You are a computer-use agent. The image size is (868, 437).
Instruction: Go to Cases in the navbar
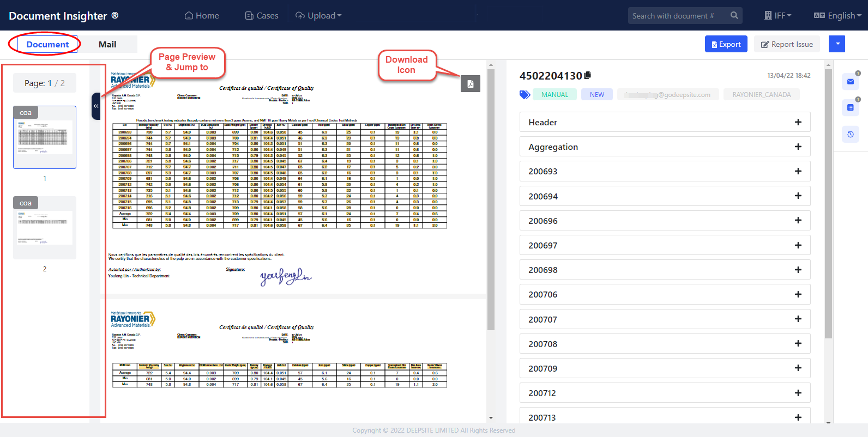coord(262,16)
